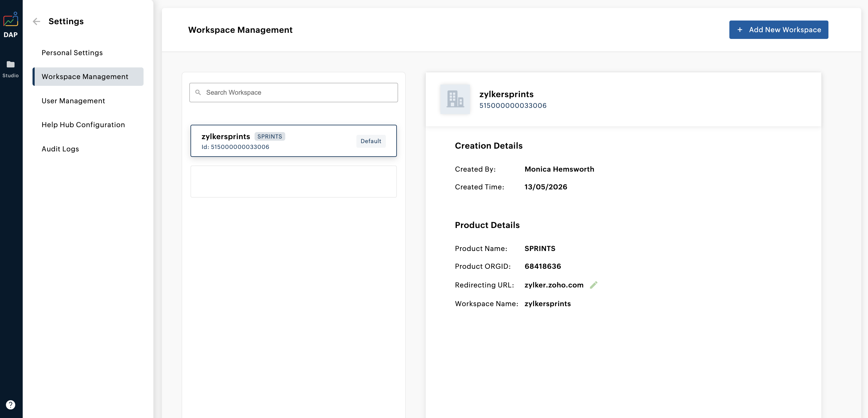Select the zylkersprints workspace card

(294, 141)
